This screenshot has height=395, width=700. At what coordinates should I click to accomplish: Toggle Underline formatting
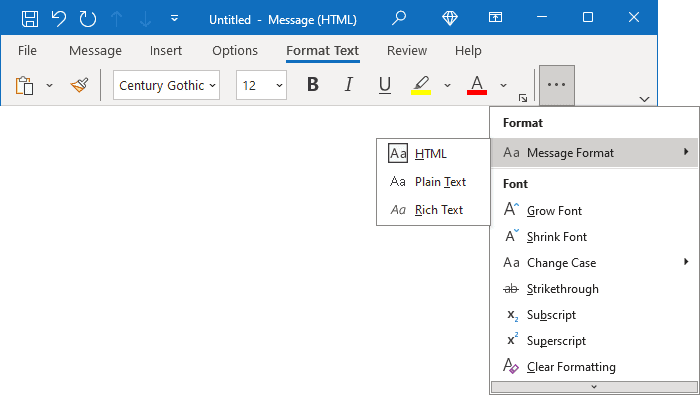385,84
